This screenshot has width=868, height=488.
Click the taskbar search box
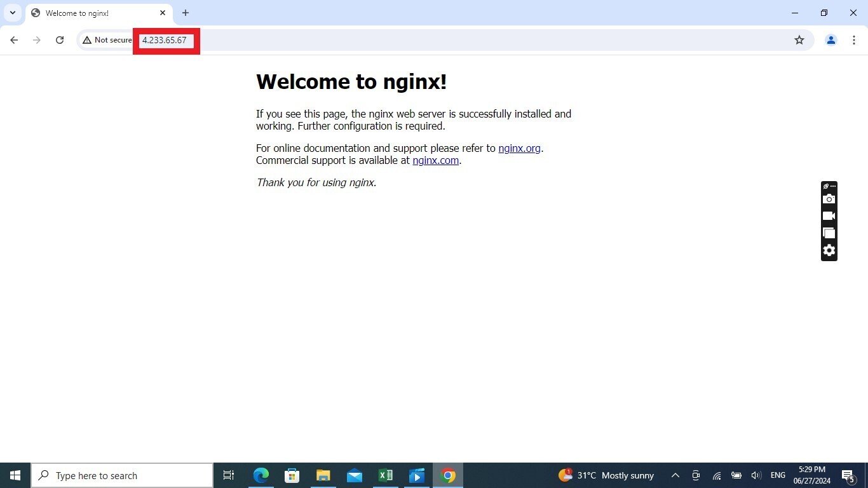[122, 475]
